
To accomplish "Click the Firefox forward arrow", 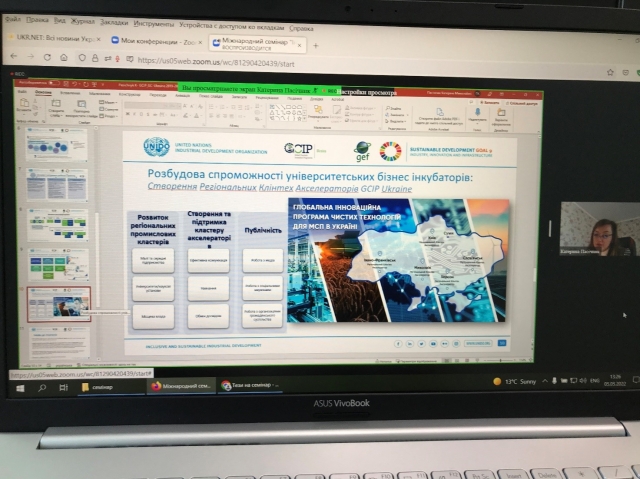I will click(x=31, y=57).
